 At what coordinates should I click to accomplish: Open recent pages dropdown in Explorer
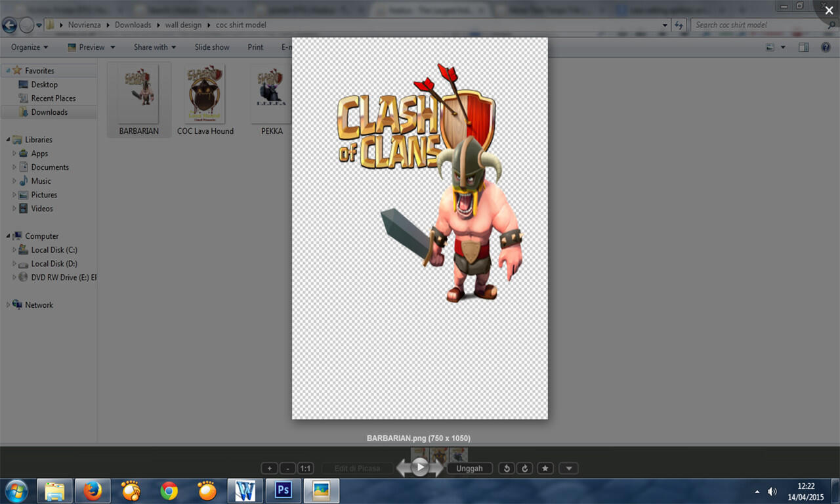(39, 25)
